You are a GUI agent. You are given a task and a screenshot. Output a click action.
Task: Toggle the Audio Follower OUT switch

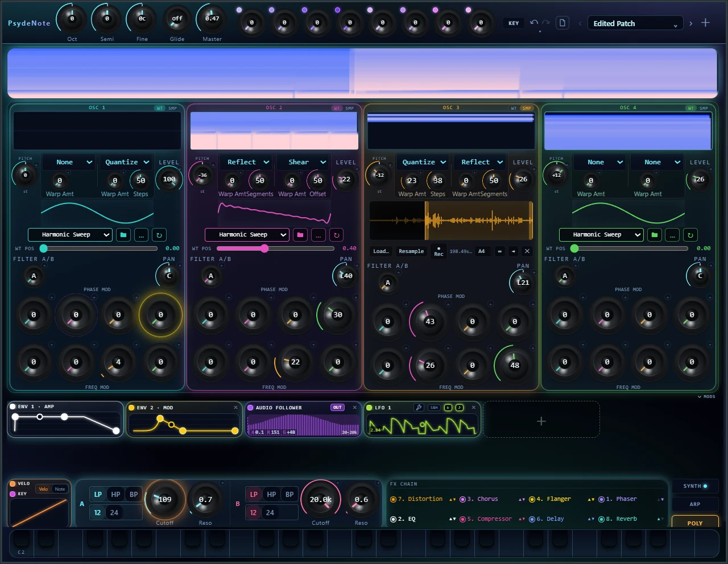337,408
